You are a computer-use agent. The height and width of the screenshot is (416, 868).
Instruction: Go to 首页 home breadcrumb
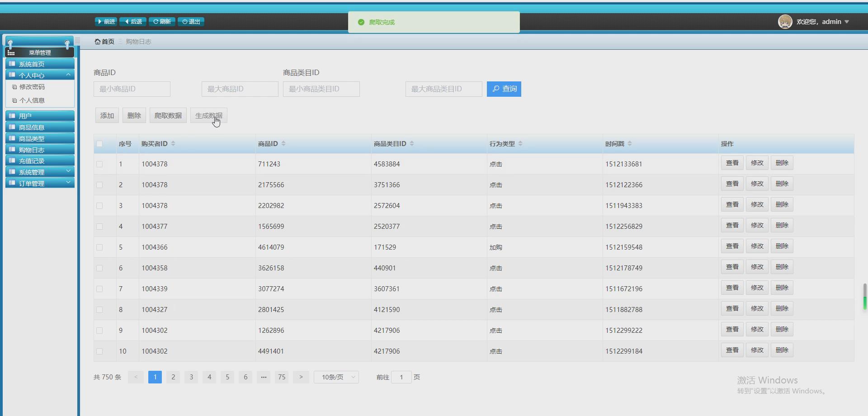tap(104, 42)
